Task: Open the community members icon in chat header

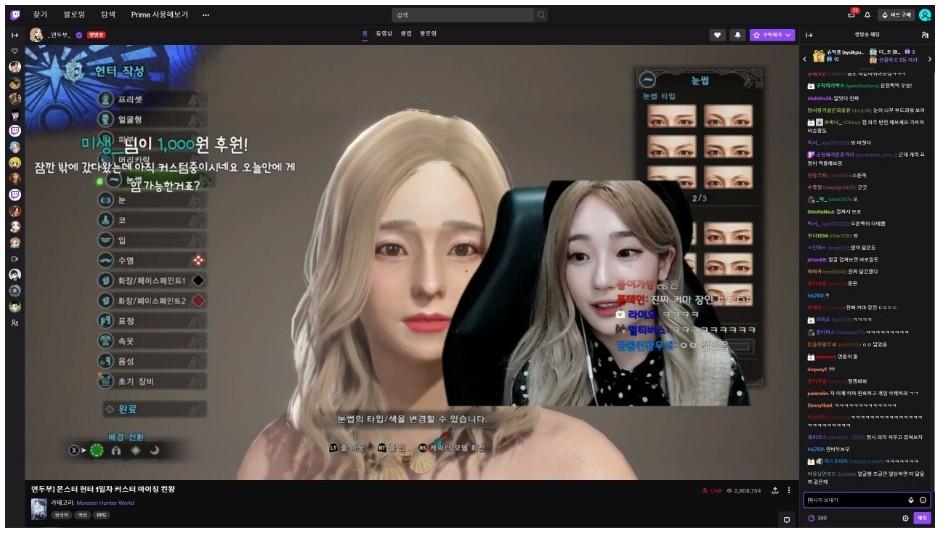Action: pyautogui.click(x=924, y=35)
